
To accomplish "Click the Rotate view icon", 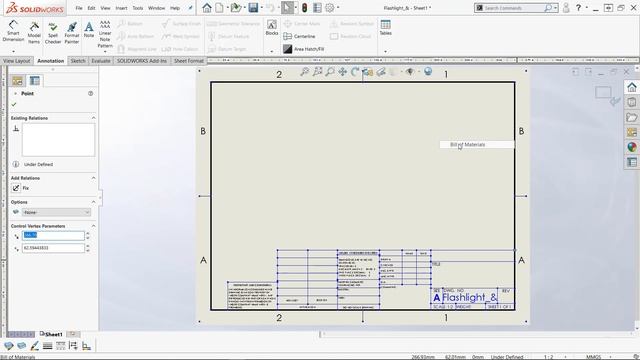I will [x=355, y=72].
